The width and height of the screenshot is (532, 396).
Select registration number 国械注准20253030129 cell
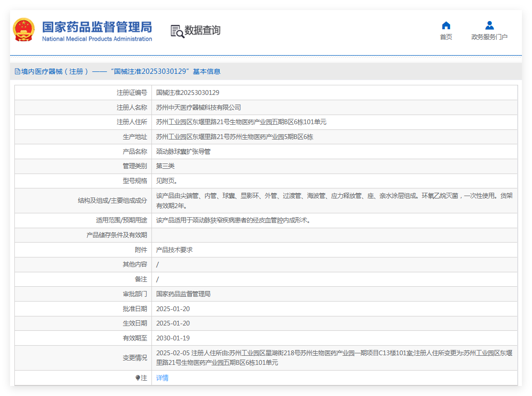tap(187, 93)
